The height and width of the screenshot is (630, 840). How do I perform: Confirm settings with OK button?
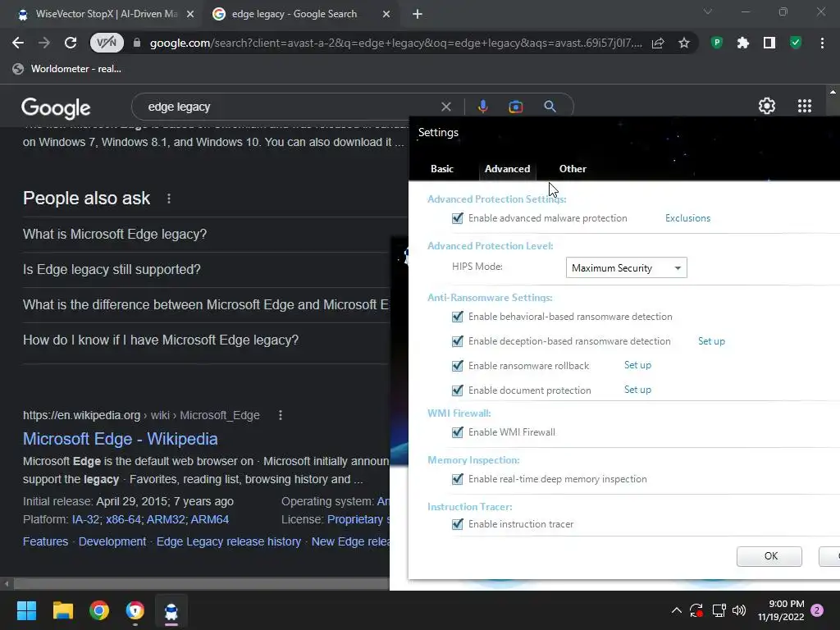[x=769, y=556]
